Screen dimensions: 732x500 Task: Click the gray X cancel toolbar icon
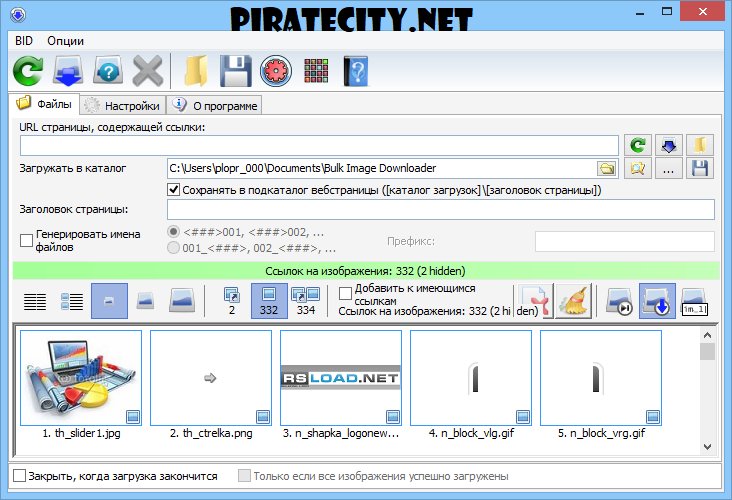(x=148, y=71)
